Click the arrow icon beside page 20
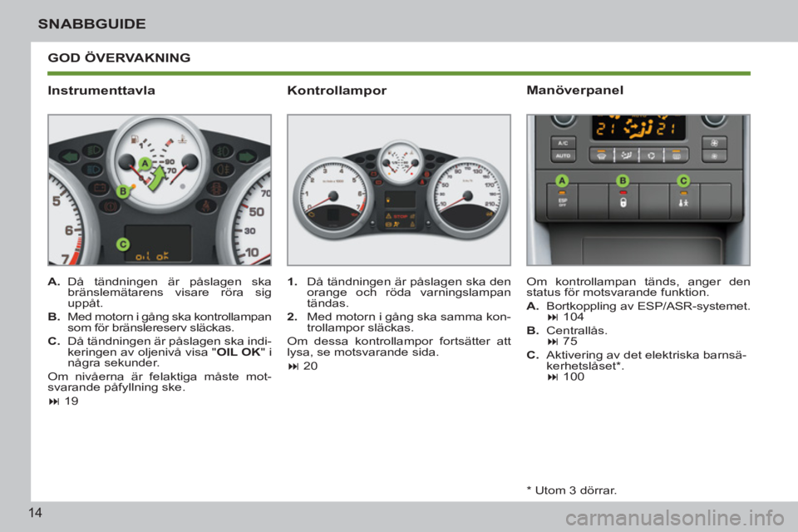Screen dimensions: 798x532 click(293, 367)
